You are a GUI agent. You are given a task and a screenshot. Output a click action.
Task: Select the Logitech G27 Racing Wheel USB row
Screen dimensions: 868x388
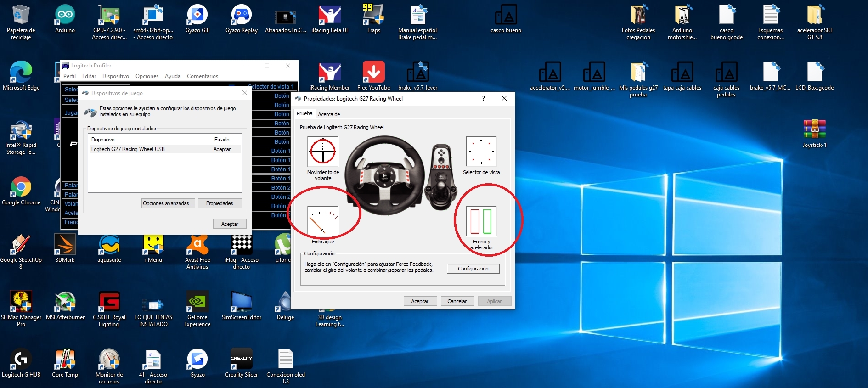[164, 149]
